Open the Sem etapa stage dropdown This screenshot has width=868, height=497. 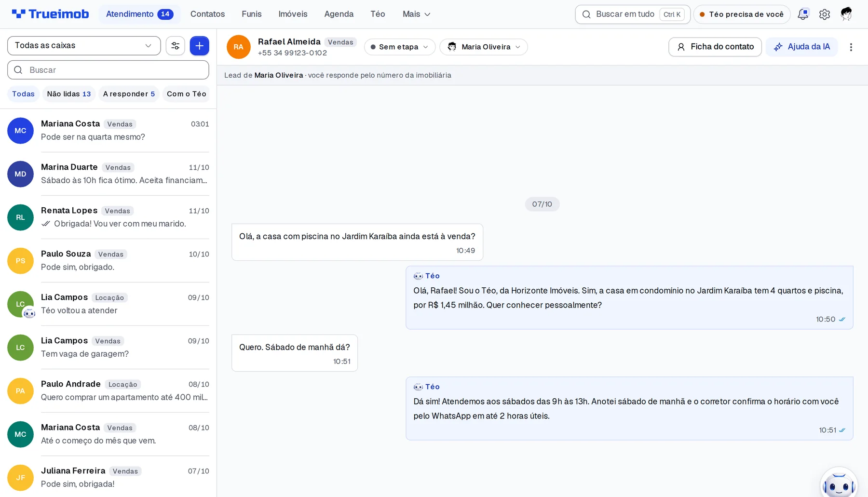(400, 47)
